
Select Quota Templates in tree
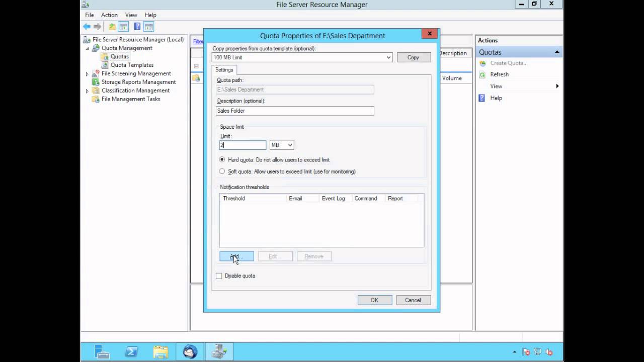pyautogui.click(x=132, y=65)
